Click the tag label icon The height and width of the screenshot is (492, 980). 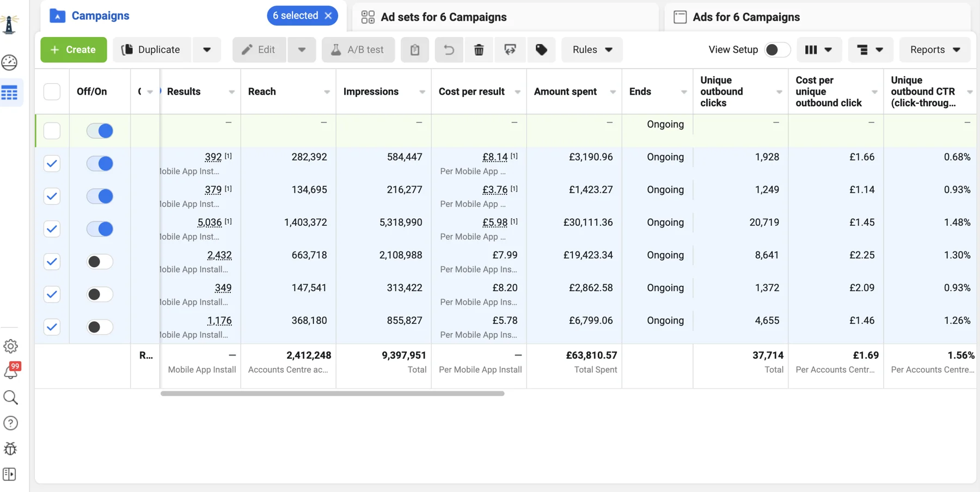[x=542, y=50]
